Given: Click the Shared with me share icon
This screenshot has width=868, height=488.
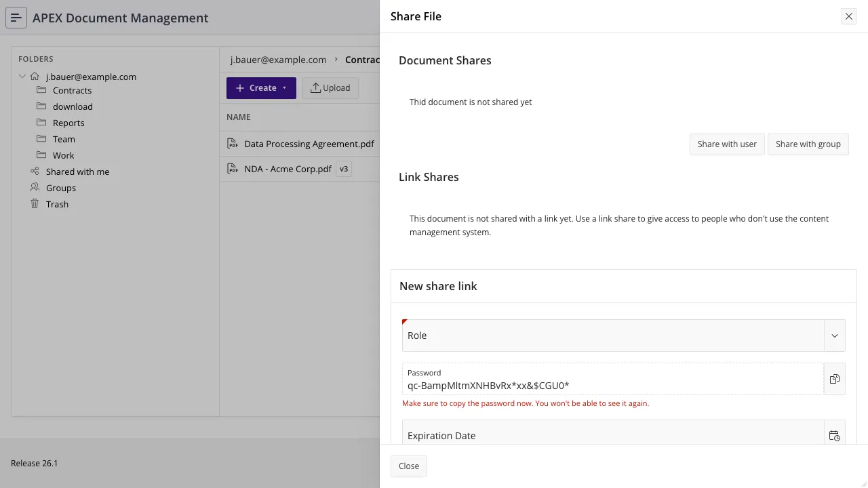Looking at the screenshot, I should (35, 171).
